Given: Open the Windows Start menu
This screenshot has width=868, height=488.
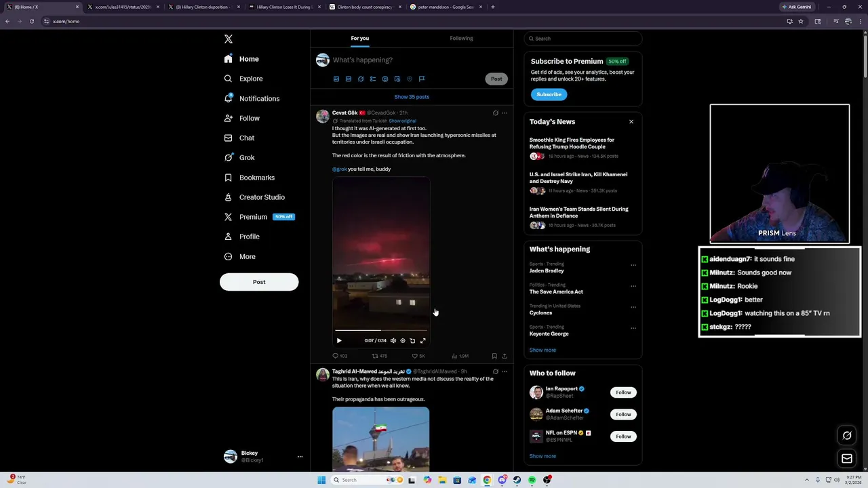Looking at the screenshot, I should click(x=321, y=480).
